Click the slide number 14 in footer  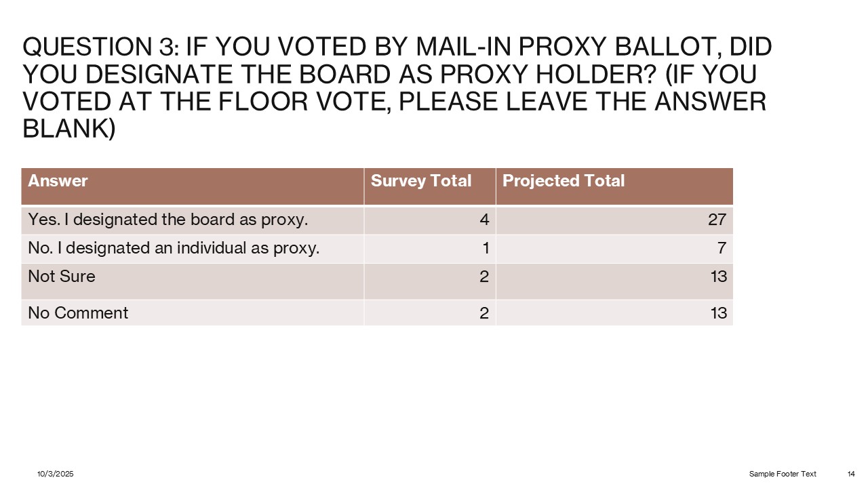851,474
